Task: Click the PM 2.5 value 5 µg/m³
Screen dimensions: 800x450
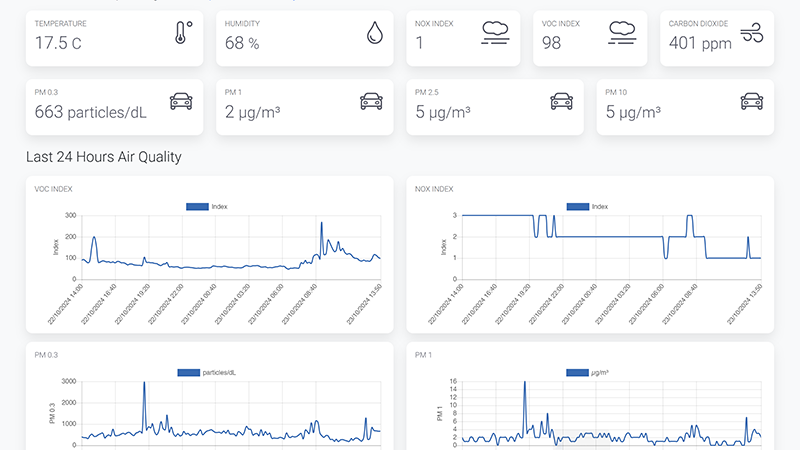Action: (x=443, y=112)
